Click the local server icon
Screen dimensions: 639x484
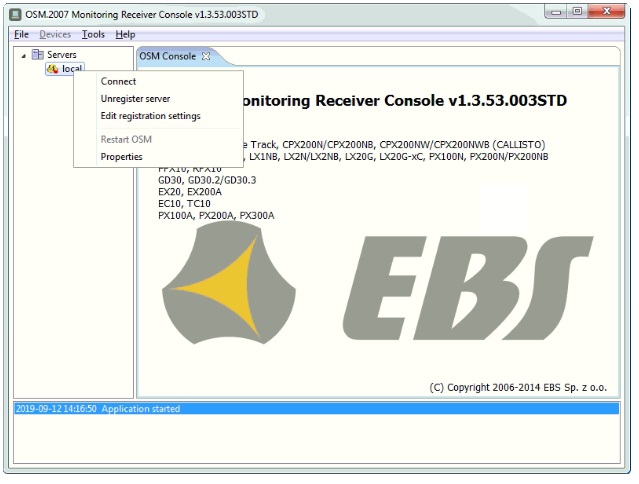coord(52,69)
